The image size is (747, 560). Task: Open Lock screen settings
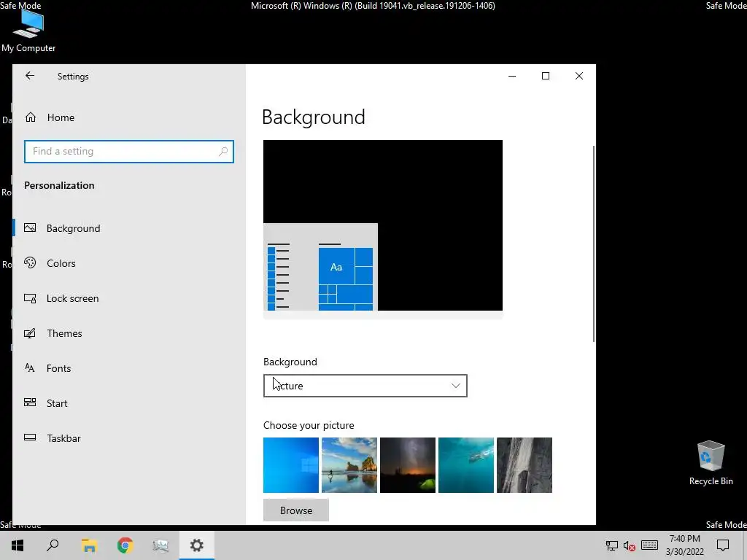coord(128,298)
